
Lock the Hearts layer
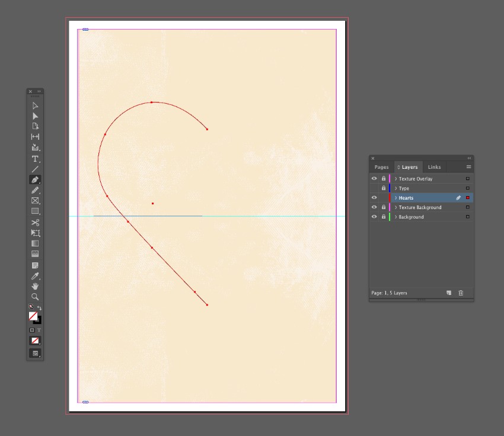coord(384,198)
